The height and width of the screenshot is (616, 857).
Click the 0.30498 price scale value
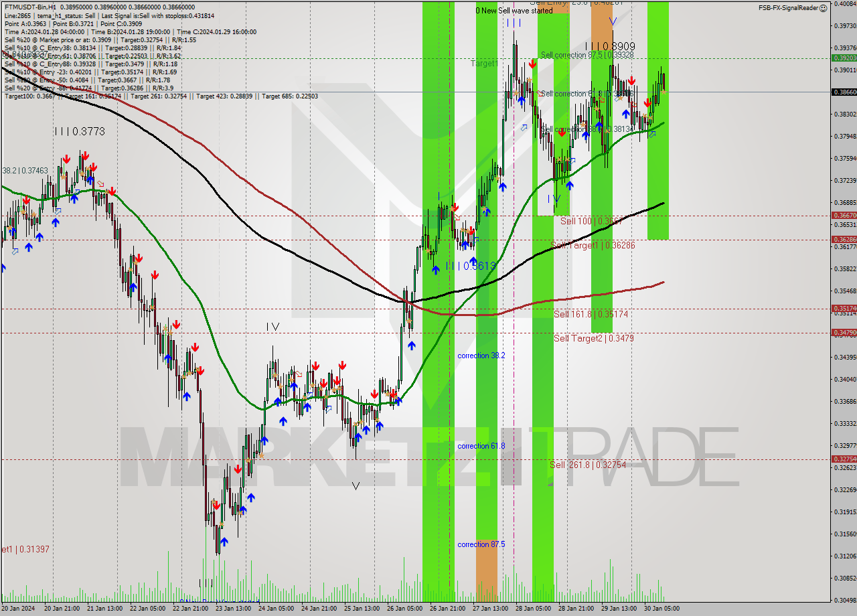click(845, 600)
